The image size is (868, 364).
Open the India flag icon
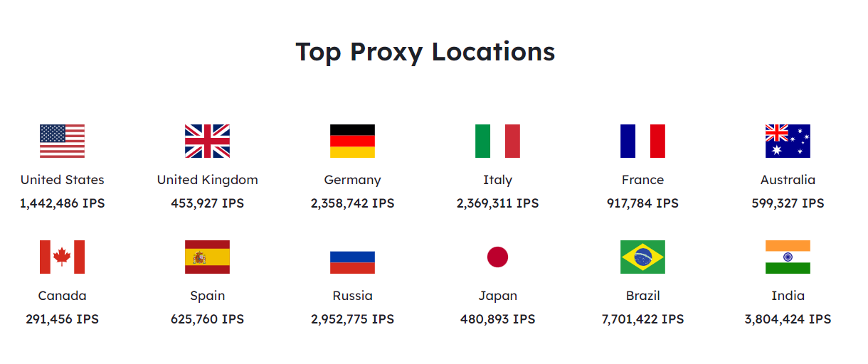coord(788,257)
